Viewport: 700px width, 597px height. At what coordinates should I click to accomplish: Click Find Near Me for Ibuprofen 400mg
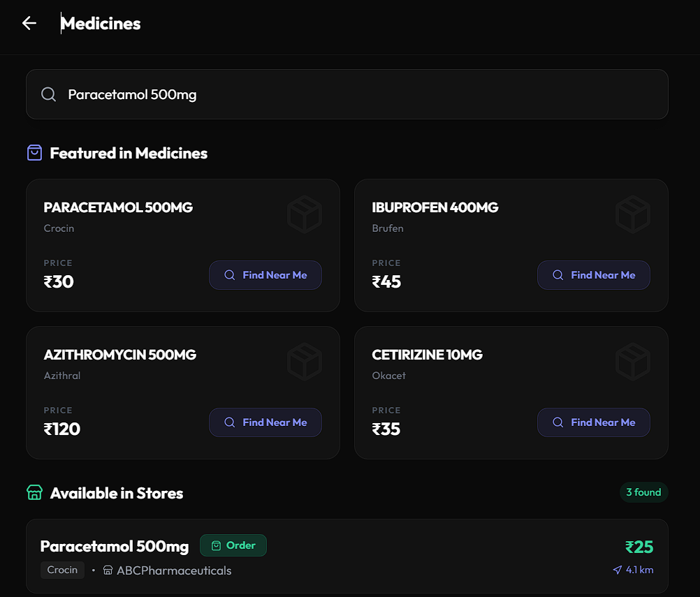[594, 275]
